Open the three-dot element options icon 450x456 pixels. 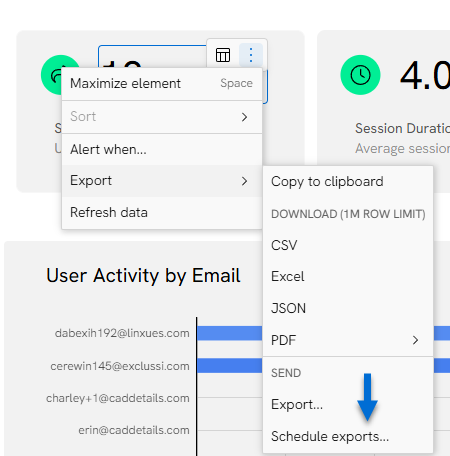251,55
